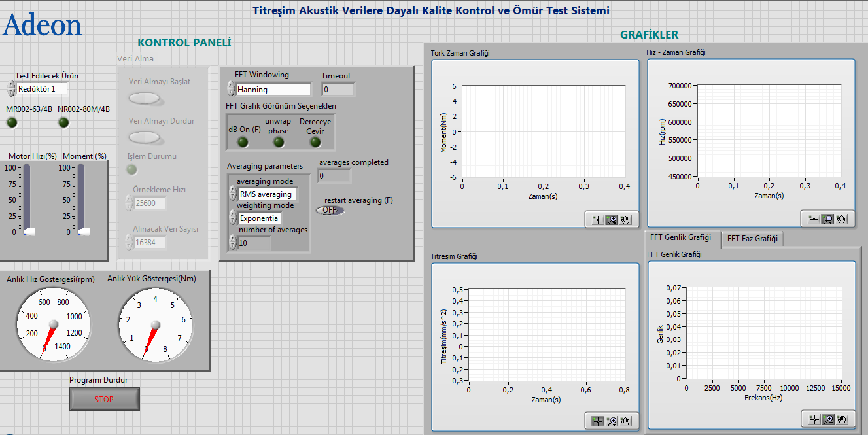Select zoom tool on Titreşim graph palette
The image size is (868, 435).
coord(612,421)
